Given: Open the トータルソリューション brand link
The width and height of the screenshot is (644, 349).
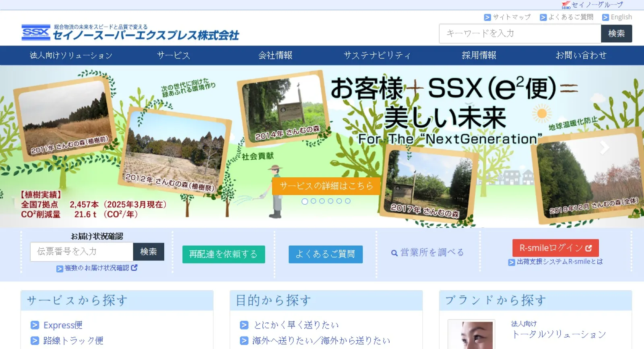Looking at the screenshot, I should click(559, 334).
